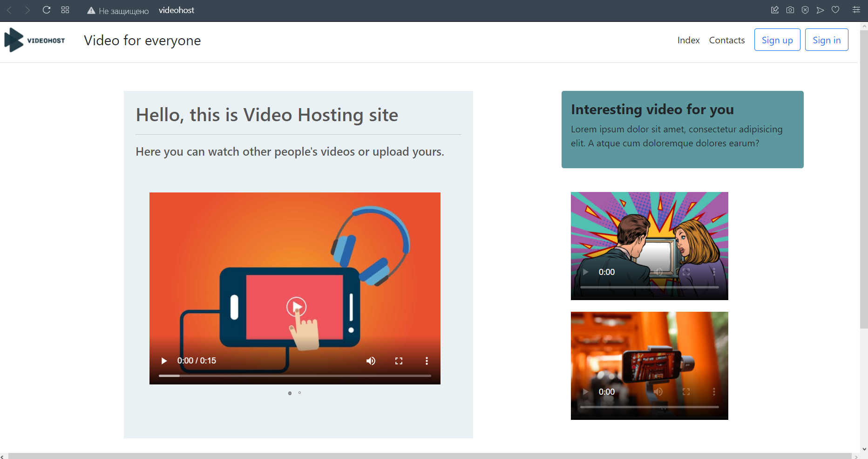Open more options on the main video
This screenshot has width=868, height=459.
tap(427, 361)
